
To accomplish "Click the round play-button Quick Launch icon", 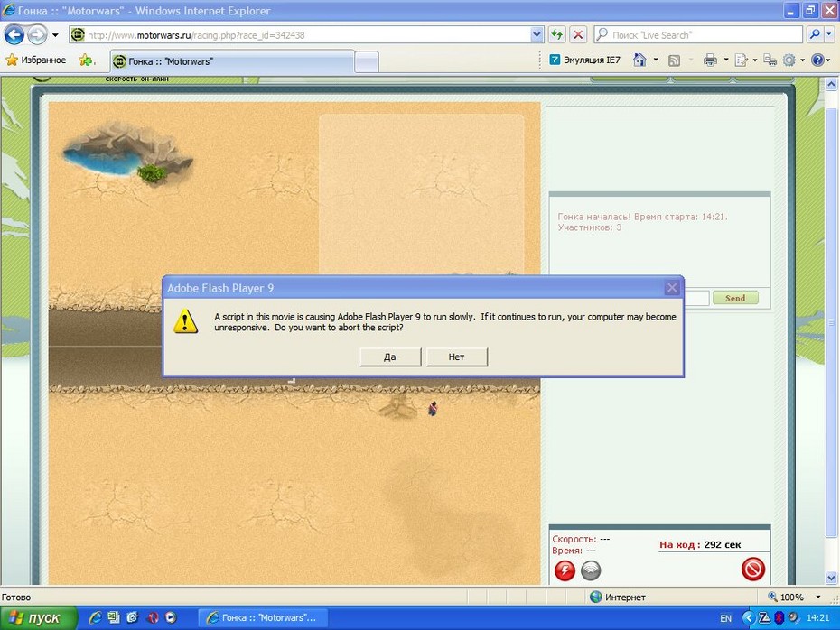I will [171, 617].
